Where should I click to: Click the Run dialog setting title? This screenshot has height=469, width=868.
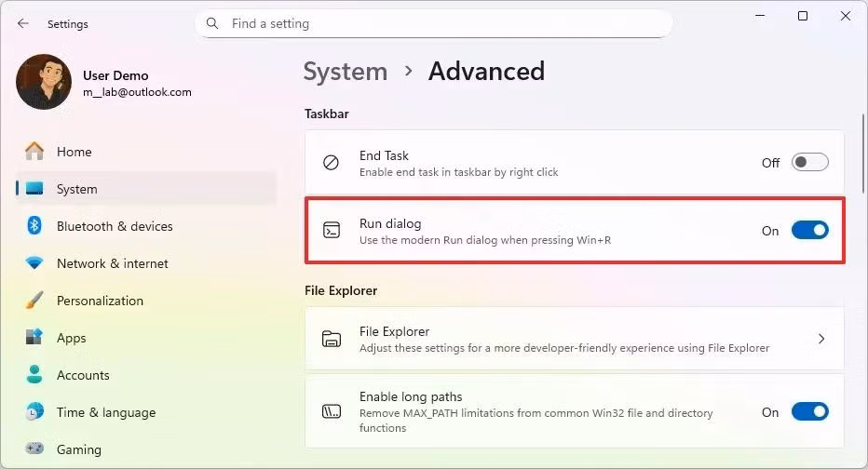(x=390, y=223)
